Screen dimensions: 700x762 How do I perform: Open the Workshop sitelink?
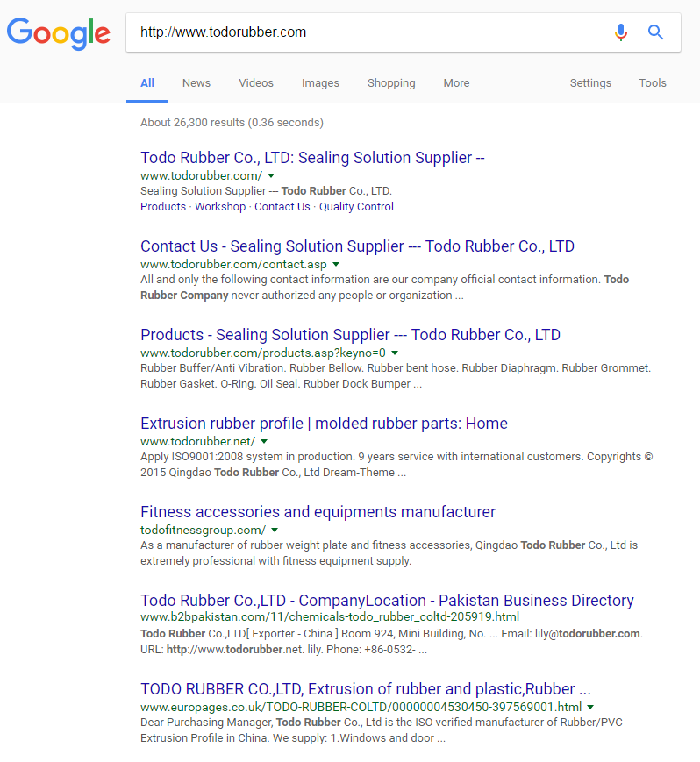tap(220, 207)
